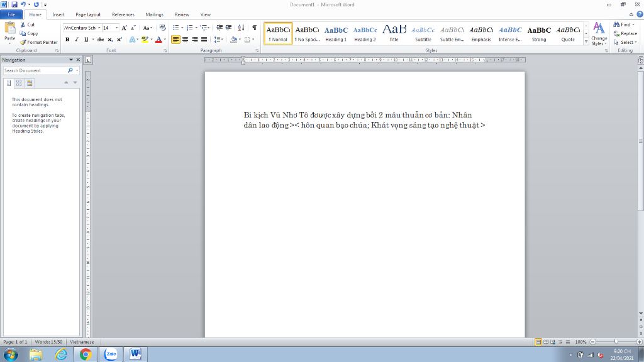Toggle the ruler view button
Viewport: 644px width, 362px height.
[640, 60]
